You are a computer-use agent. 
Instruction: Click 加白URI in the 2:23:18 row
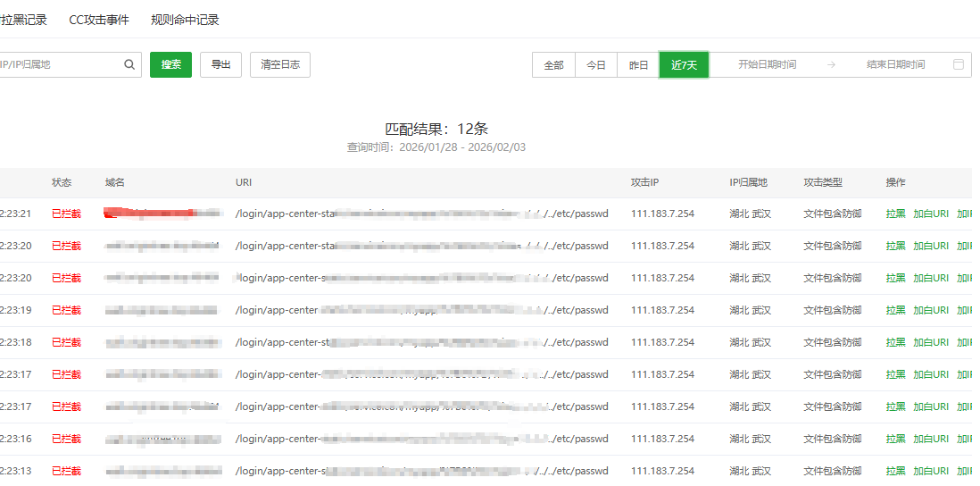pyautogui.click(x=931, y=343)
